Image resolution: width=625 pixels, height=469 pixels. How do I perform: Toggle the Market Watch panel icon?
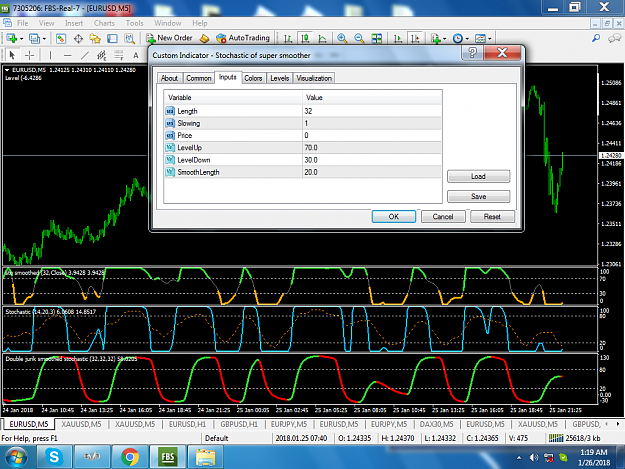pos(61,38)
